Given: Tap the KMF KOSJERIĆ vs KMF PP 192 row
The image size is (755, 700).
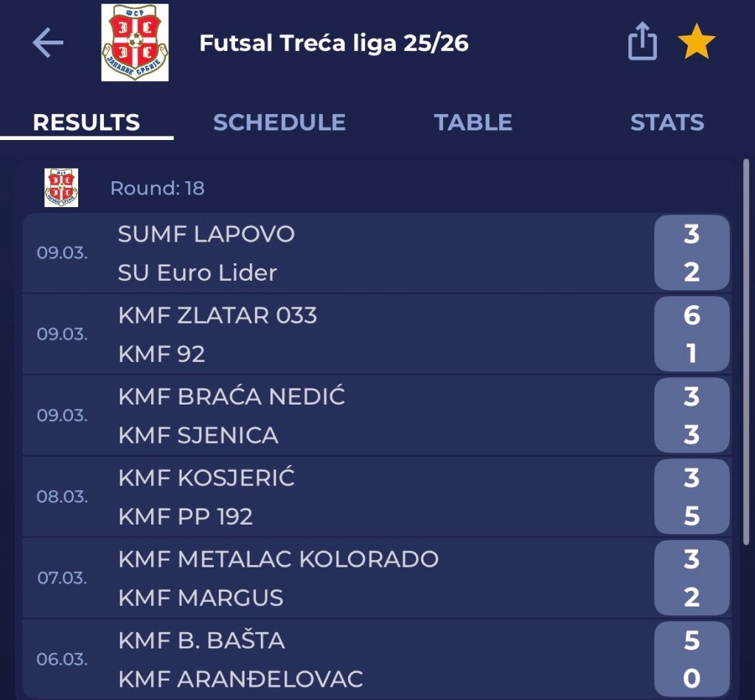Looking at the screenshot, I should 332,497.
